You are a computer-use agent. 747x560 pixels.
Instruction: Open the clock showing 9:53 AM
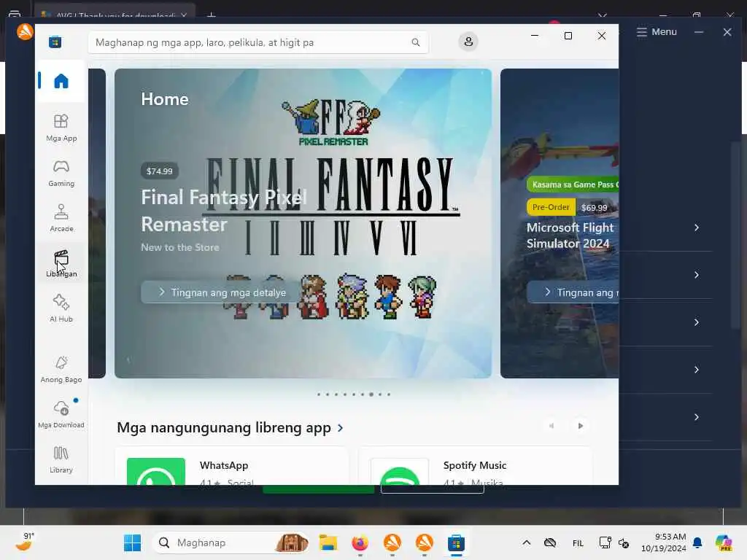click(664, 542)
